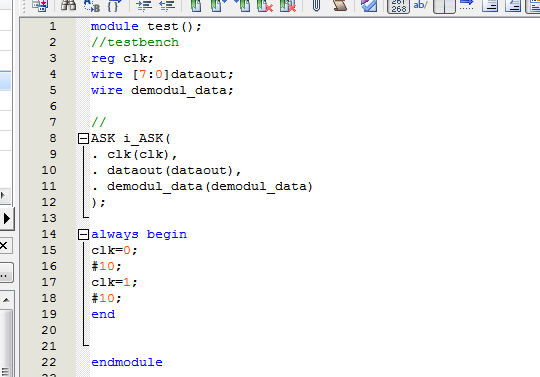This screenshot has height=377, width=540.
Task: Open Insert Template scroll icon
Action: pos(340,5)
